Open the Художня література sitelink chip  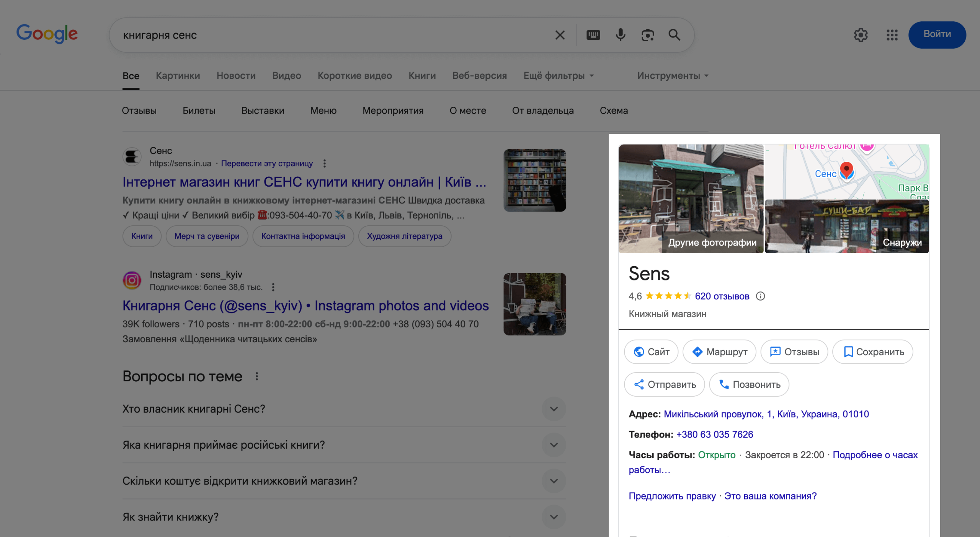tap(405, 236)
